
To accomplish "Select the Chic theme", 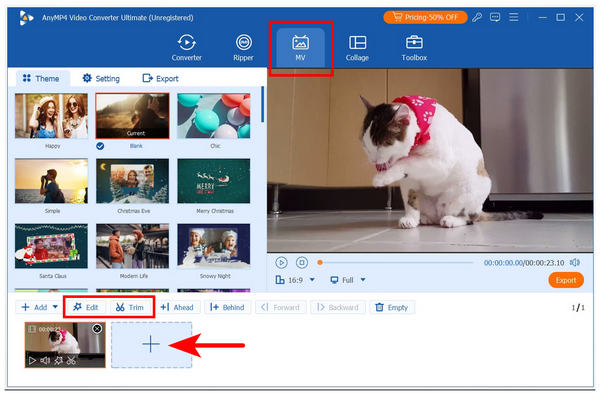I will pos(214,116).
